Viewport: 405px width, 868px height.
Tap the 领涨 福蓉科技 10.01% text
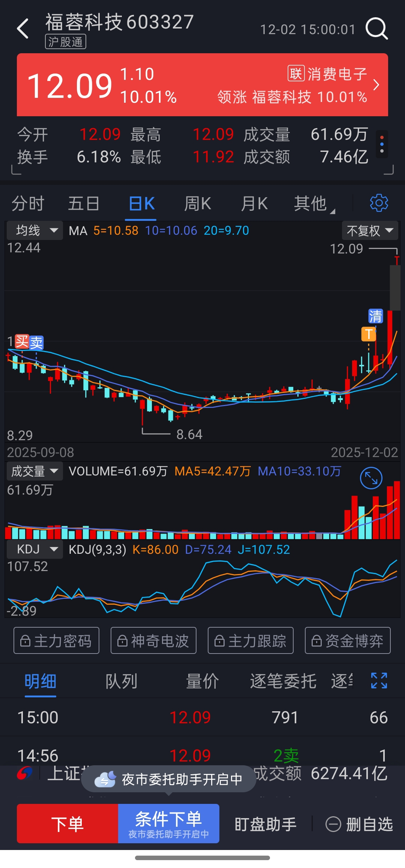pos(292,97)
